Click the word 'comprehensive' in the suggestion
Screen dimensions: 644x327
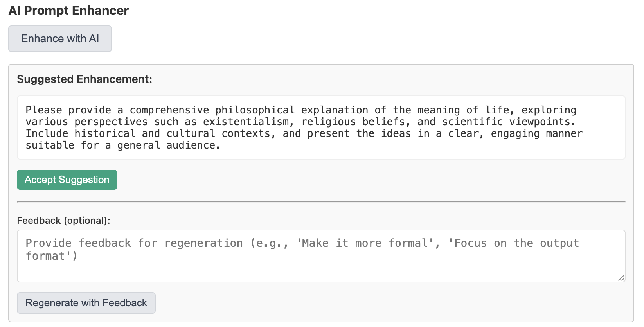pyautogui.click(x=169, y=110)
